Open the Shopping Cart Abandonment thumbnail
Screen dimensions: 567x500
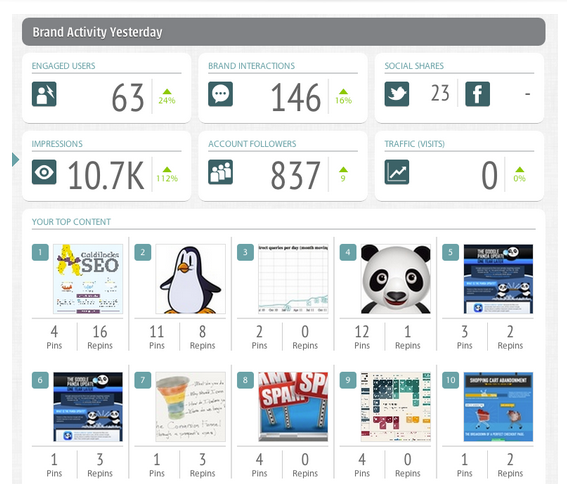click(x=498, y=407)
